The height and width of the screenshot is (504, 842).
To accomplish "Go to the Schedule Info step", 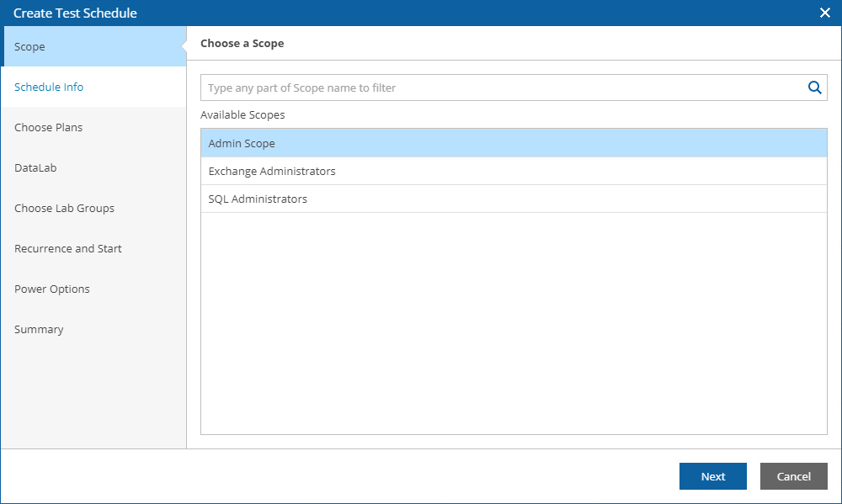I will tap(49, 88).
